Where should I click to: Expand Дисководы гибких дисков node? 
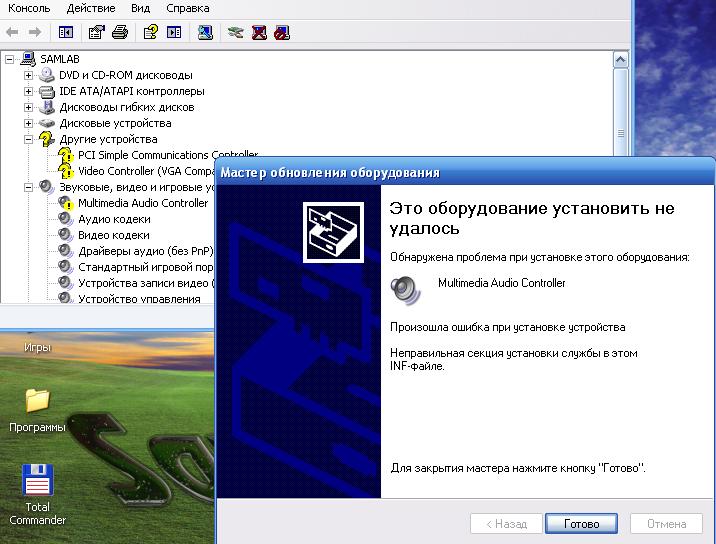click(28, 107)
